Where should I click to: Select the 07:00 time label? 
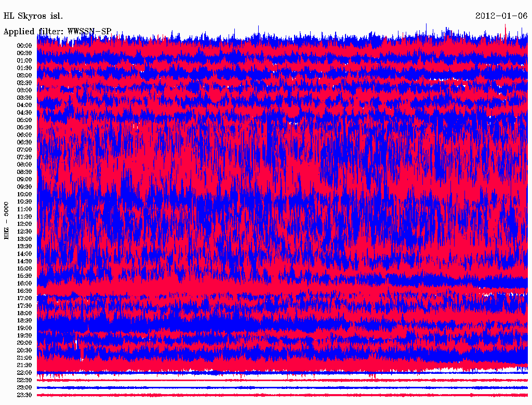[x=24, y=150]
